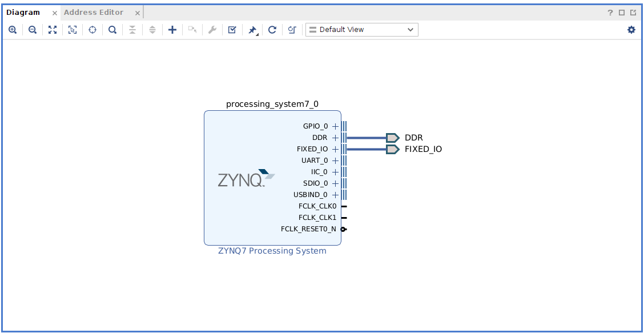Image resolution: width=644 pixels, height=333 pixels.
Task: Click the wrench Customize Block icon
Action: click(212, 30)
